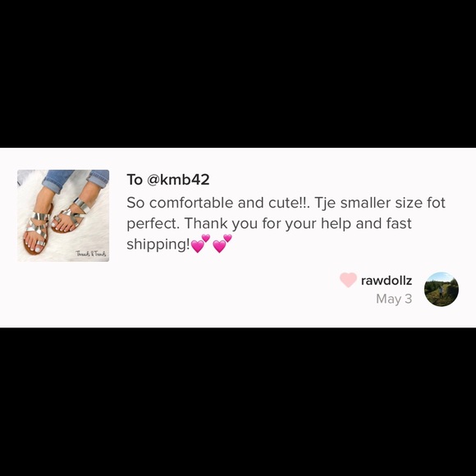Click the Threads & Trends watermark
The height and width of the screenshot is (476, 476).
point(91,254)
